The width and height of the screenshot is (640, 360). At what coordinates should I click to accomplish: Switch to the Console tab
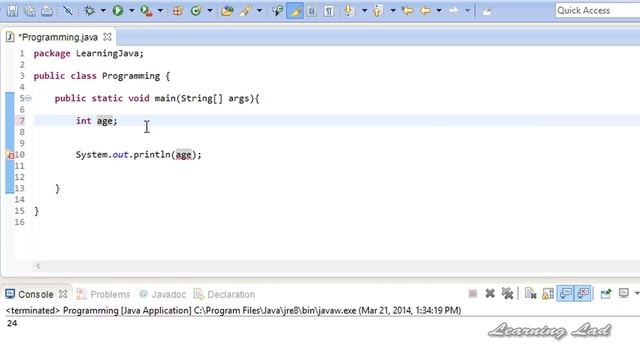(36, 294)
